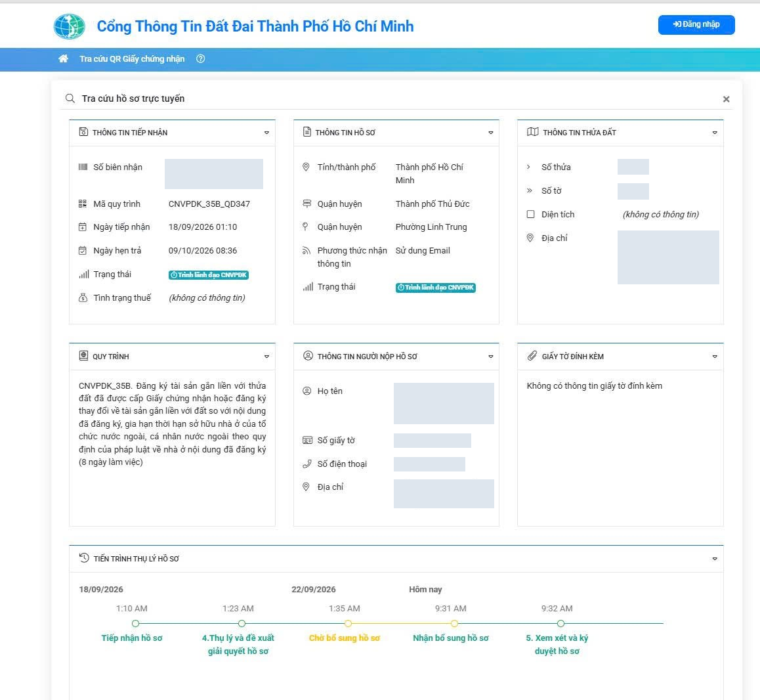The height and width of the screenshot is (700, 760).
Task: Click the paperclip icon for Giấy tờ đính kèm
Action: point(532,356)
